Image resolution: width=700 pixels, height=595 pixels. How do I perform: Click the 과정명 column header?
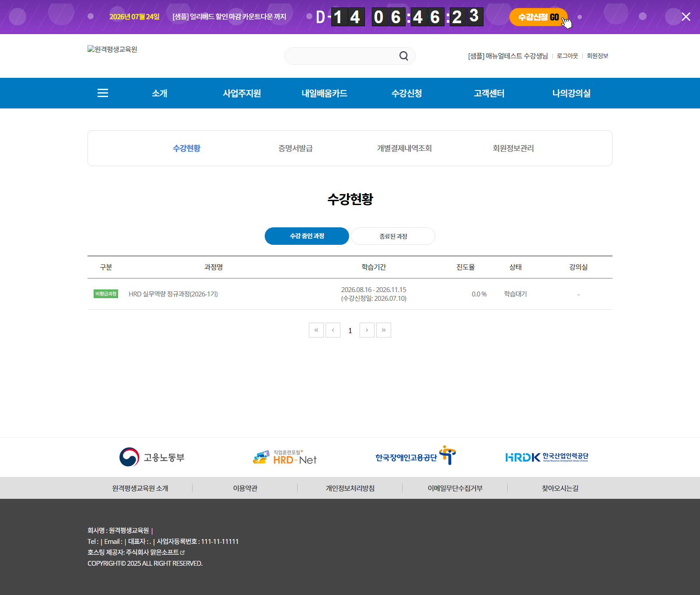tap(213, 267)
